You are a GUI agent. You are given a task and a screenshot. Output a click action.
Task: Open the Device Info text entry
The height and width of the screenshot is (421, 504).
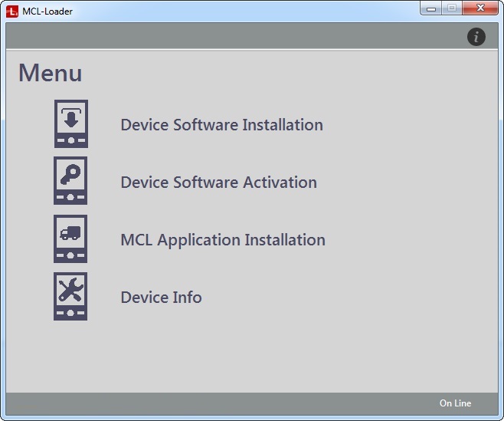161,297
